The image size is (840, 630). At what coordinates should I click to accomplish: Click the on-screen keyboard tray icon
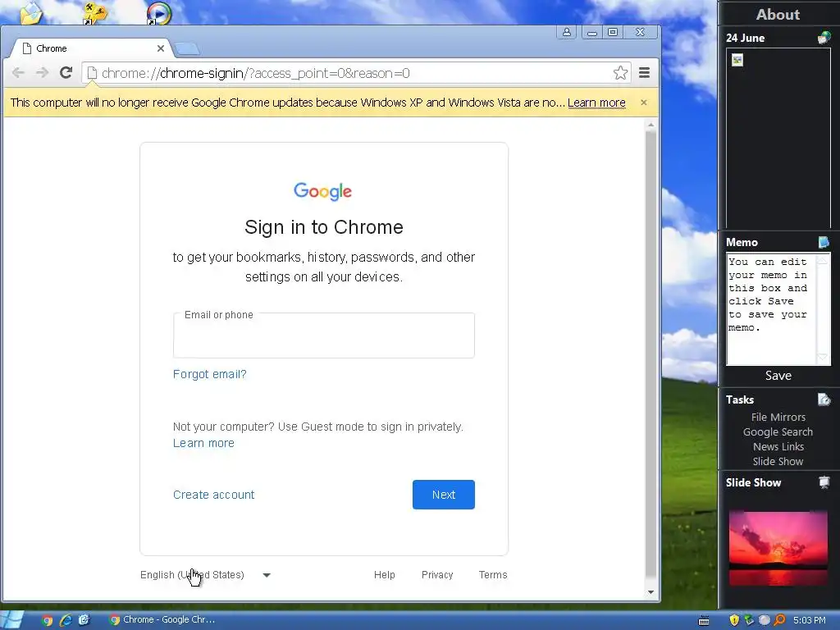(704, 621)
